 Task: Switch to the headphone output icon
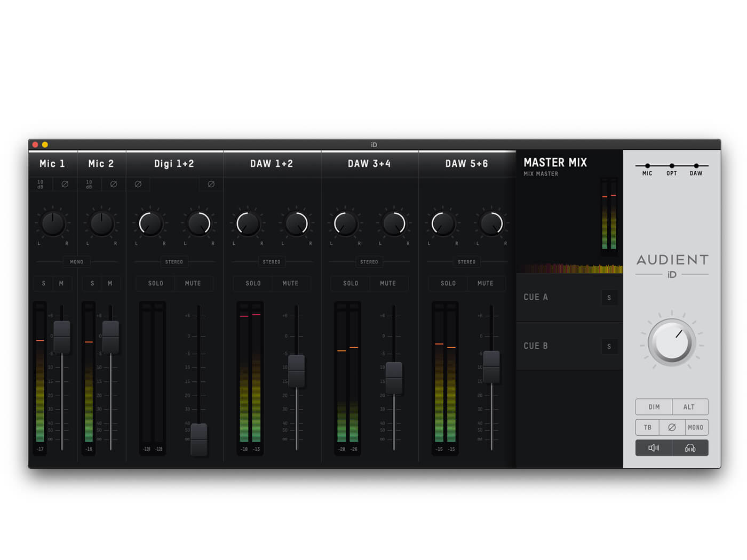pyautogui.click(x=690, y=448)
